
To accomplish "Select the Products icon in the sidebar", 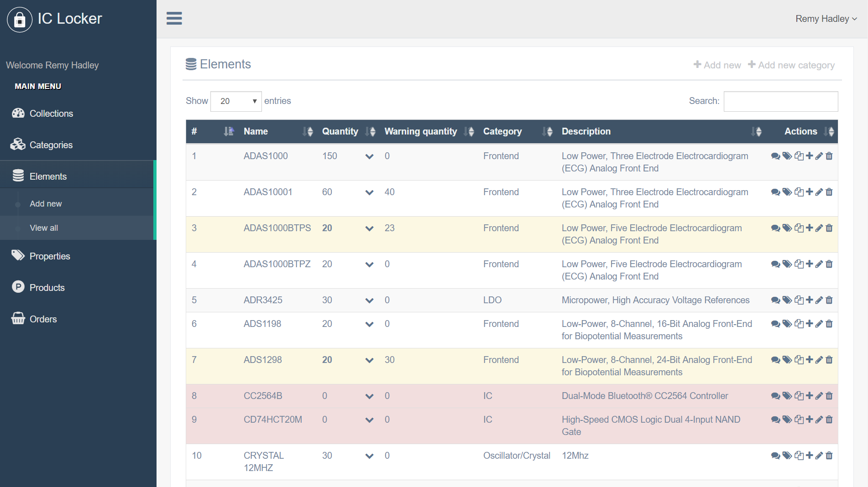I will (x=18, y=287).
